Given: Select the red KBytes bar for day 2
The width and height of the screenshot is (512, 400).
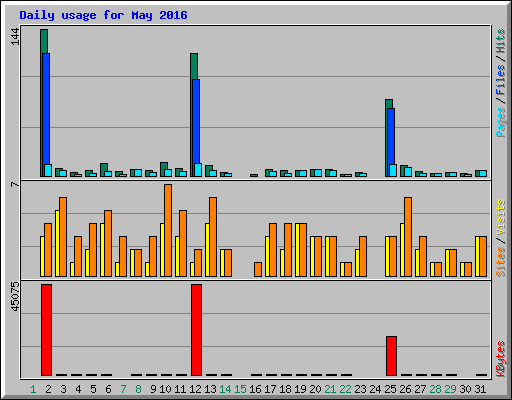Looking at the screenshot, I should point(46,330).
